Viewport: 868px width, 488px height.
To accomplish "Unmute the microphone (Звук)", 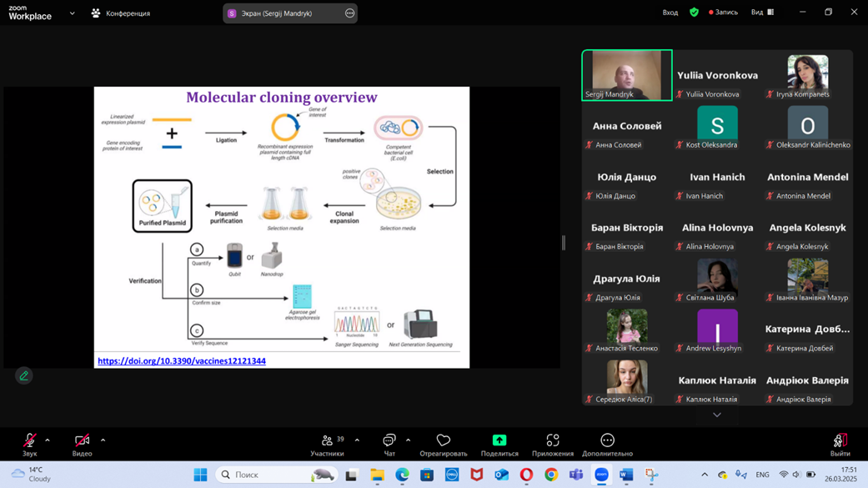I will click(x=29, y=445).
